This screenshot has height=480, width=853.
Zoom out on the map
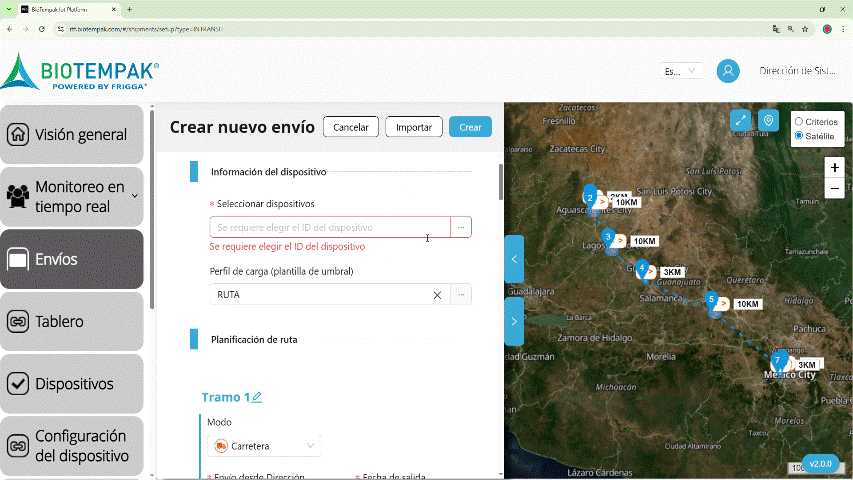(x=834, y=189)
